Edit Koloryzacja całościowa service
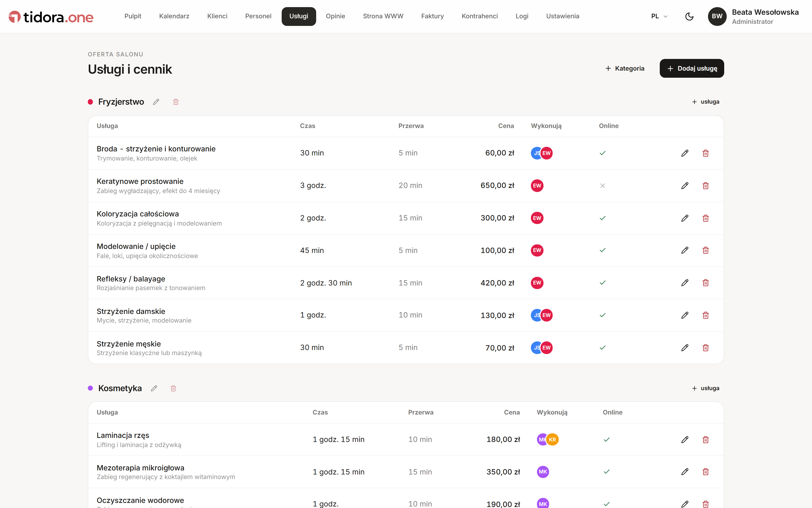The height and width of the screenshot is (508, 812). pos(685,218)
